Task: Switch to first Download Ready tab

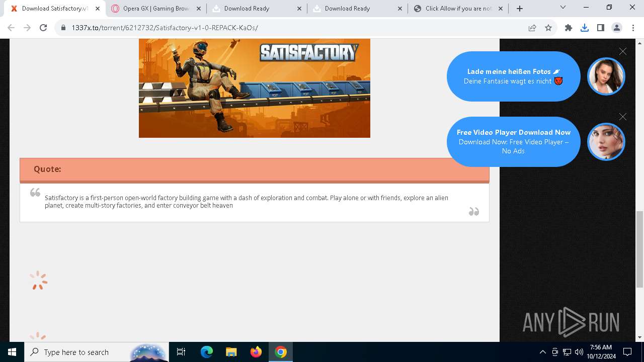Action: [257, 9]
